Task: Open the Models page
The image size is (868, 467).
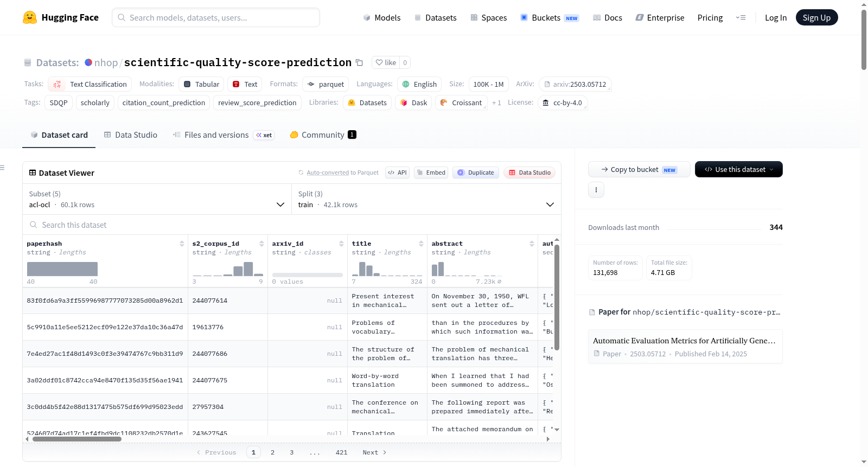Action: [x=382, y=17]
